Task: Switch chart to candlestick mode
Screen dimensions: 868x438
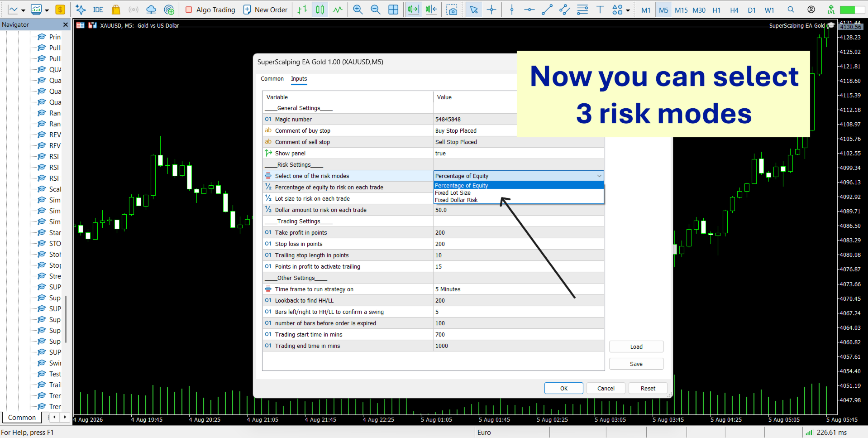Action: (320, 10)
